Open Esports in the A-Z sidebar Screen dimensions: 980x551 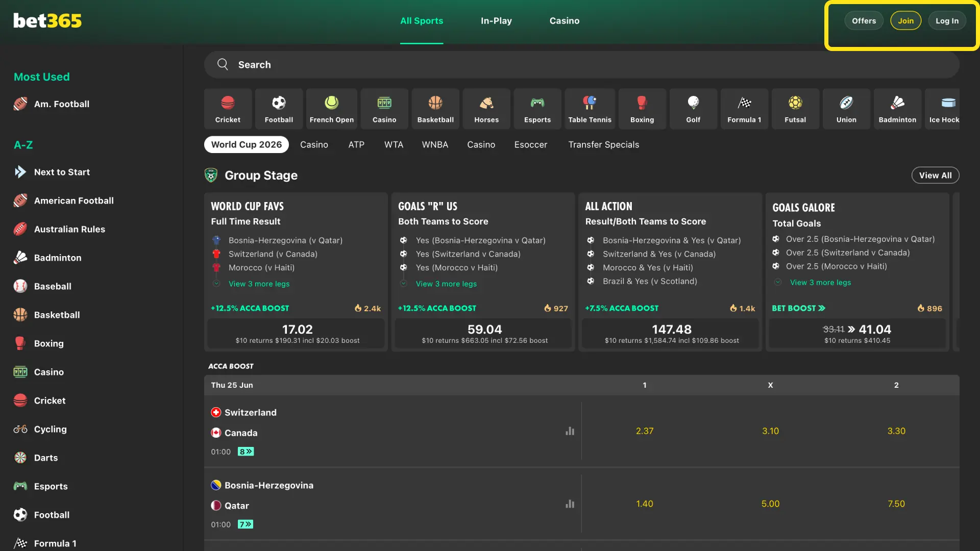click(41, 487)
